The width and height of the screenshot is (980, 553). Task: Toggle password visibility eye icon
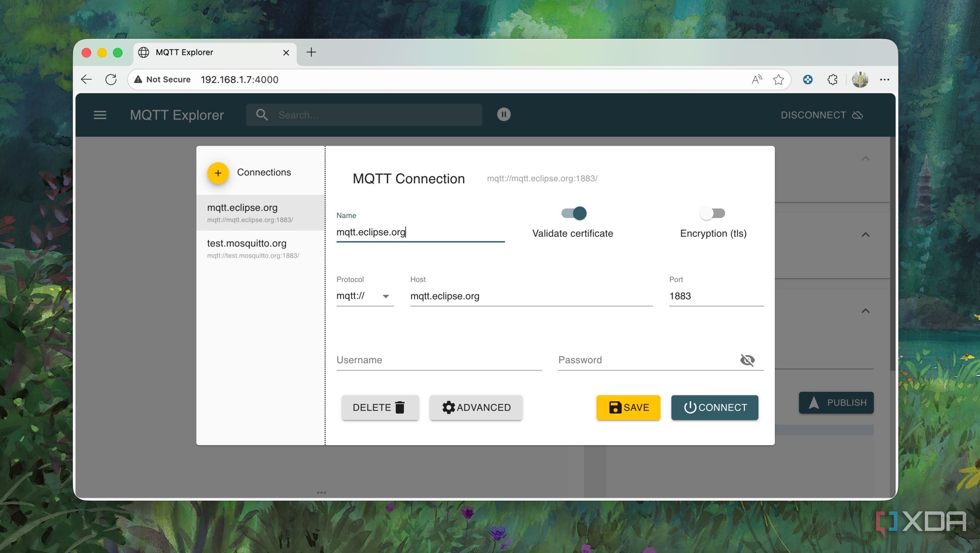tap(747, 360)
